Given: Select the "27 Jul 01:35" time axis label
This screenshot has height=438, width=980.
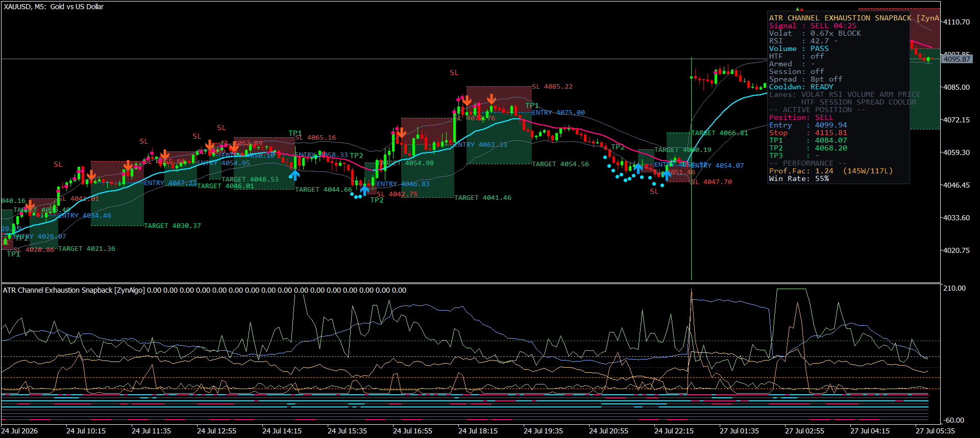Looking at the screenshot, I should (739, 431).
